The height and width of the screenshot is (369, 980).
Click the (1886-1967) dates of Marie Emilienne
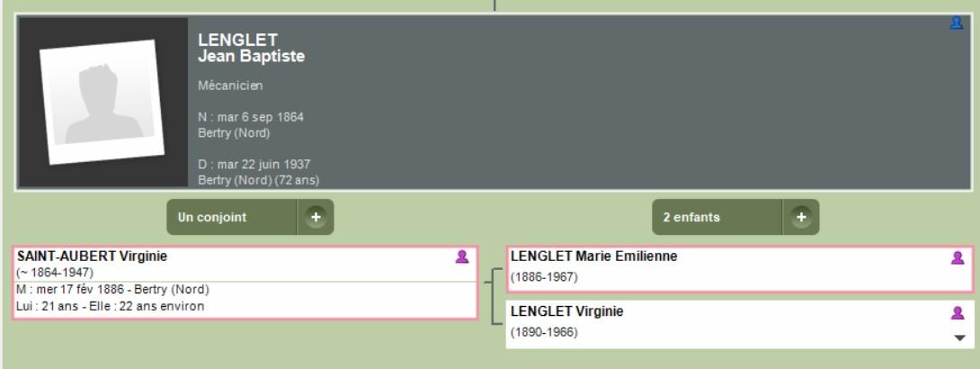click(x=544, y=277)
